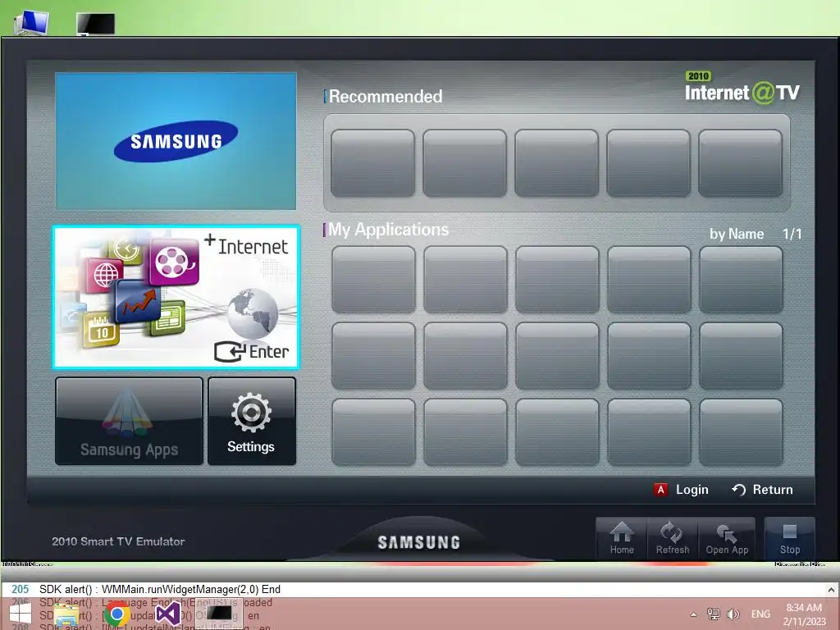Click the 2010 Smart TV Emulator label

(118, 541)
